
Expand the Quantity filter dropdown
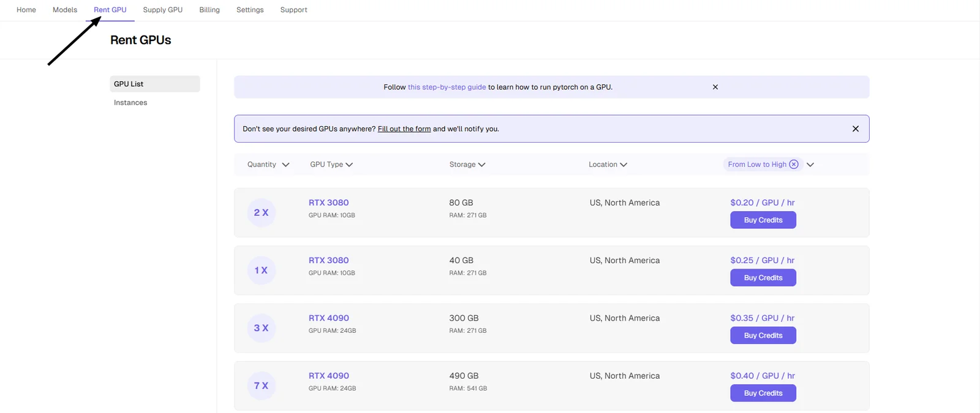(268, 165)
